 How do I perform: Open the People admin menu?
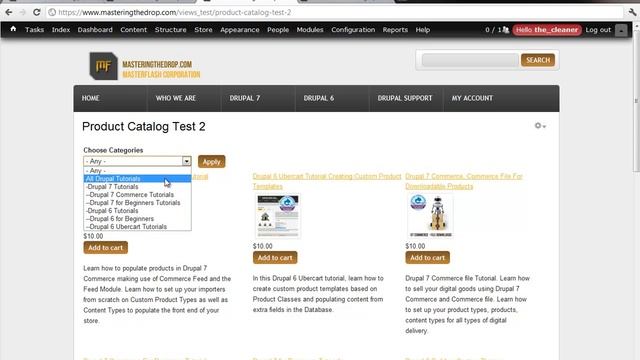click(x=278, y=30)
